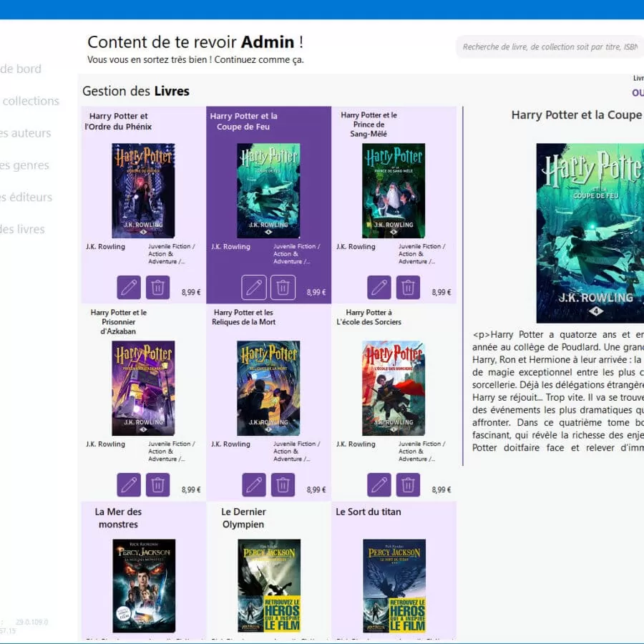644x644 pixels.
Task: Delete Harry Potter à L'école des Sorciers
Action: [408, 484]
